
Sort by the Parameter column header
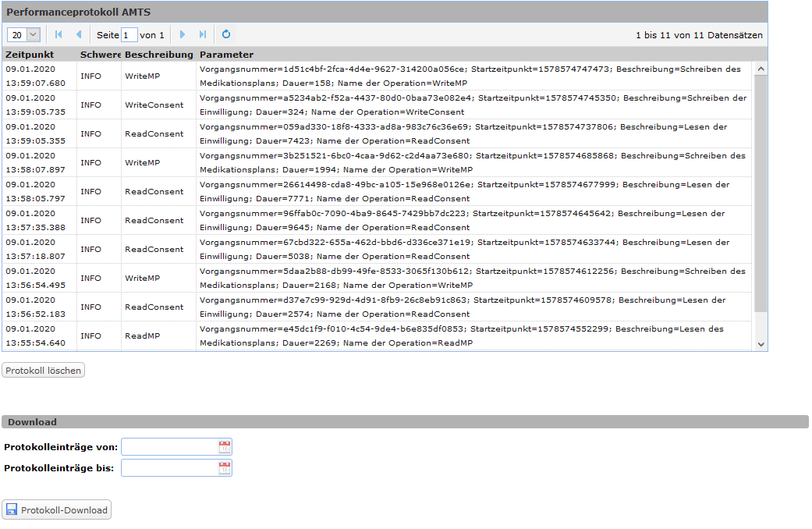tap(226, 55)
